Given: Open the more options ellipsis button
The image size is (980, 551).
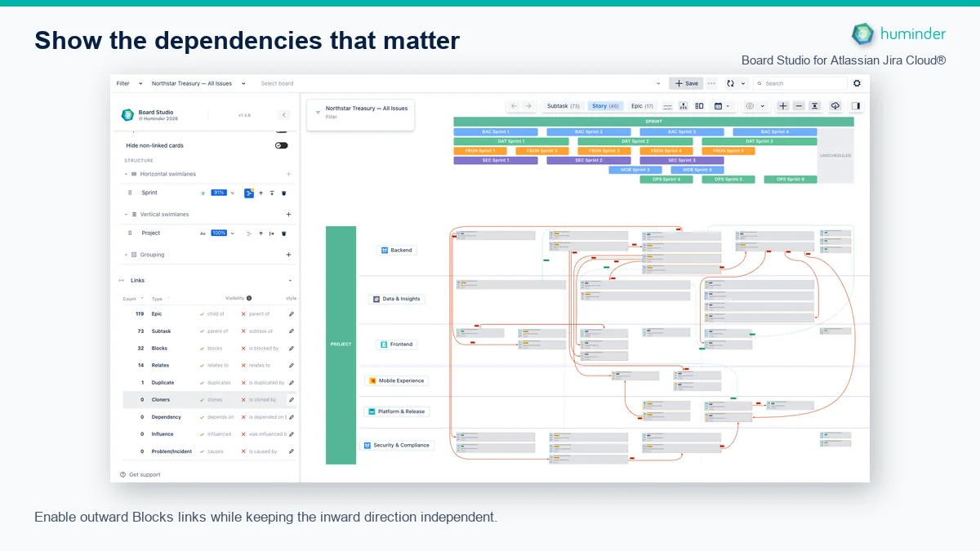Looking at the screenshot, I should coord(711,83).
